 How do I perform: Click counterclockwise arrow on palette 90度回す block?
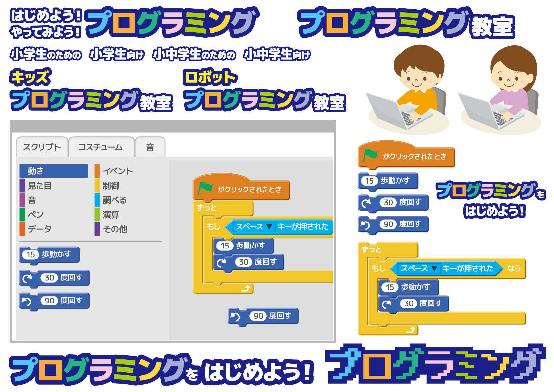click(26, 301)
